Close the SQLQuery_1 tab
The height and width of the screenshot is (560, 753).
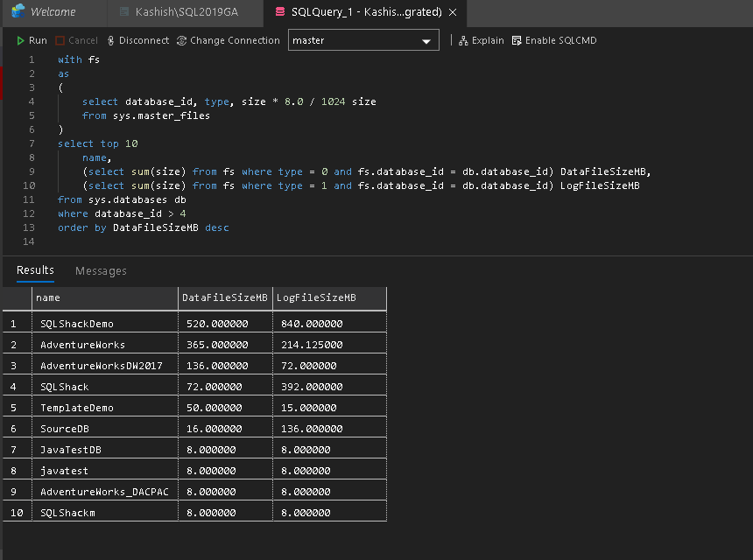pyautogui.click(x=452, y=13)
